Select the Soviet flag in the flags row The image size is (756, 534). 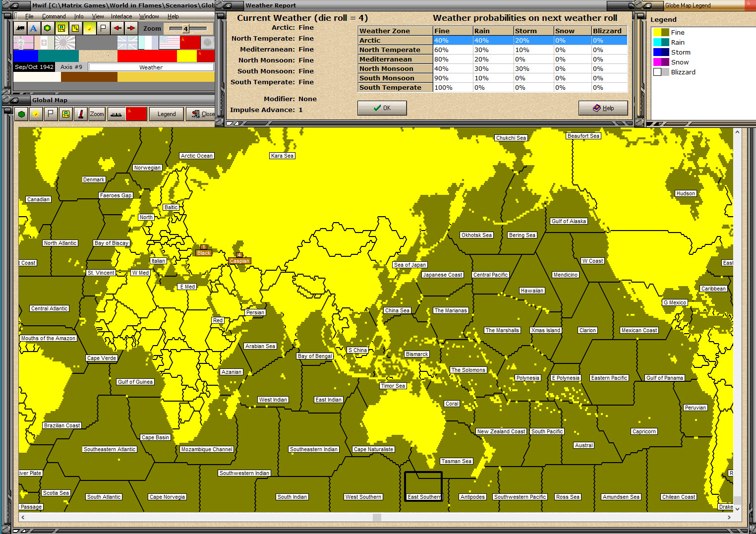coord(190,43)
